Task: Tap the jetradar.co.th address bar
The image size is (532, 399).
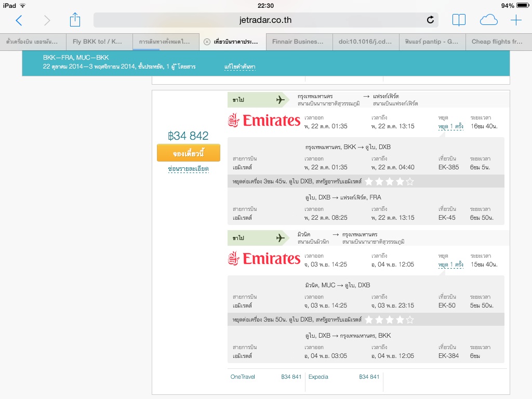Action: pos(265,20)
